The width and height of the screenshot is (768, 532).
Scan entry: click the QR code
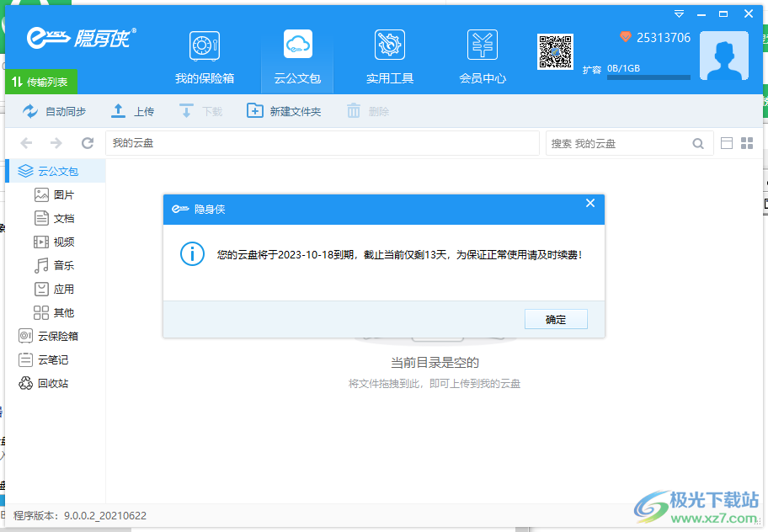(555, 51)
